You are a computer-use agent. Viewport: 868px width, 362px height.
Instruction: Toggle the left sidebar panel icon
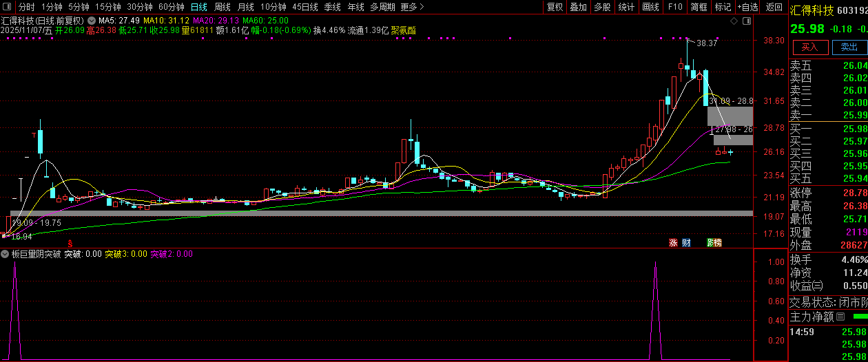pos(6,7)
